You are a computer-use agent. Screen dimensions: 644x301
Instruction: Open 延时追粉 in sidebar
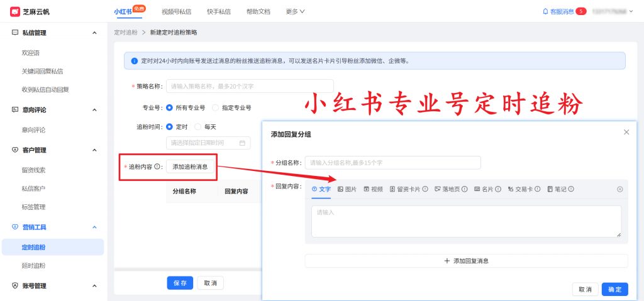(x=34, y=266)
